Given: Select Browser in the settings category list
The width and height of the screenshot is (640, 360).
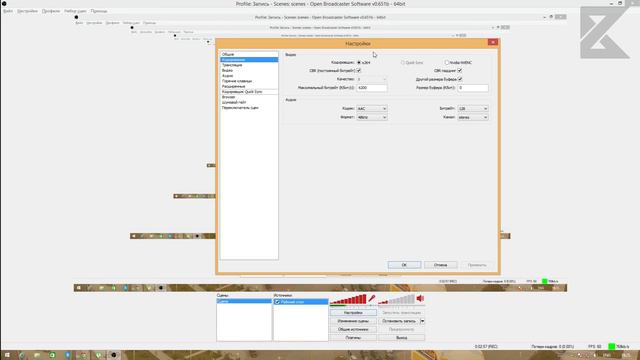Looking at the screenshot, I should coord(249,97).
